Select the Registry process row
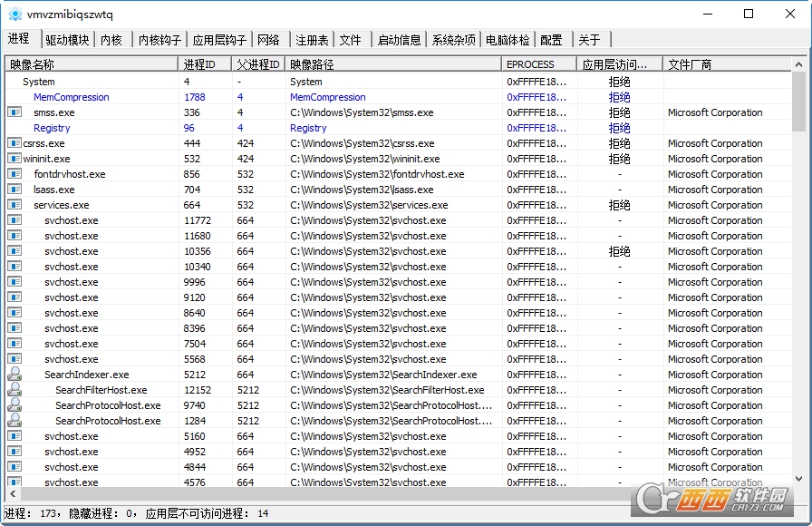This screenshot has height=526, width=812. pos(52,128)
